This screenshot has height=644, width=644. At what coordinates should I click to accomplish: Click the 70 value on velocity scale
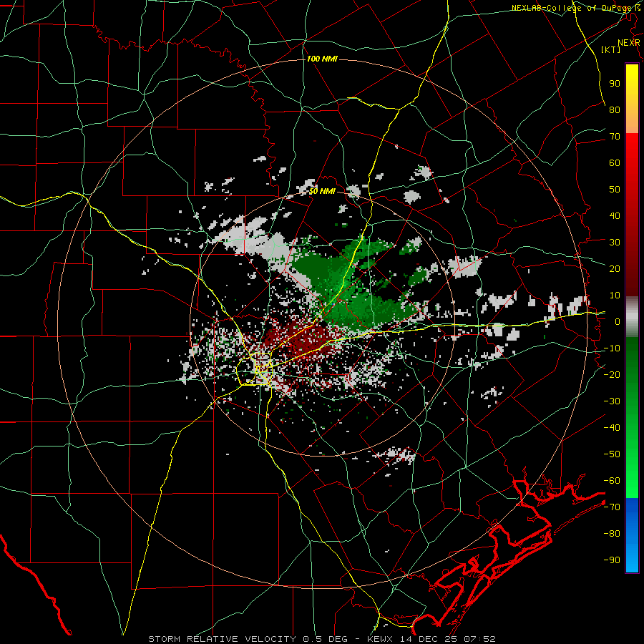(x=615, y=137)
